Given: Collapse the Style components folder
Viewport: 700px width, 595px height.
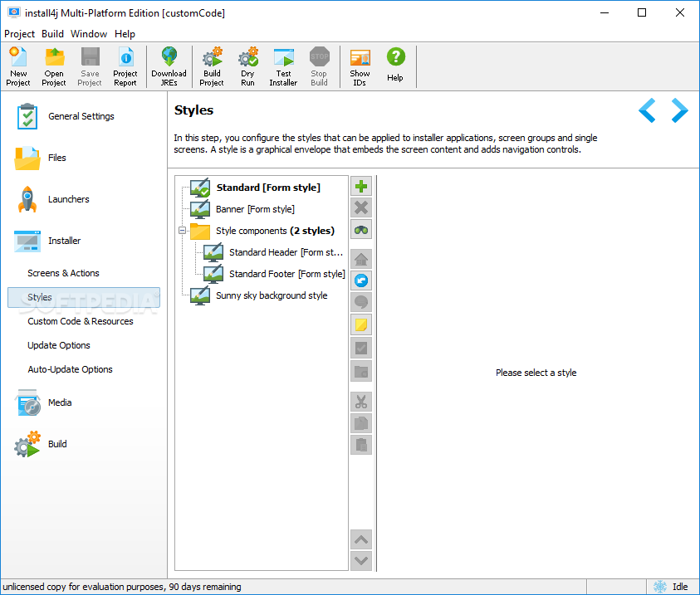Looking at the screenshot, I should pyautogui.click(x=182, y=231).
